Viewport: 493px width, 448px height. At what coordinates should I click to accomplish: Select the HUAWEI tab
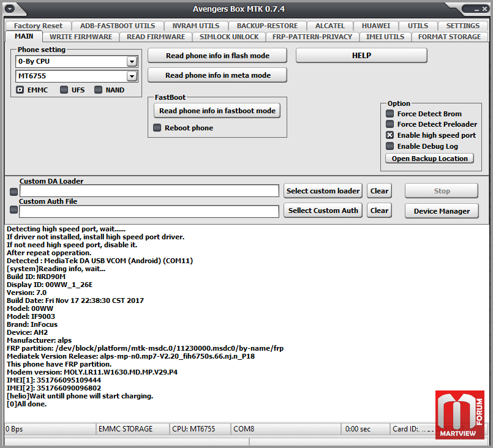376,26
